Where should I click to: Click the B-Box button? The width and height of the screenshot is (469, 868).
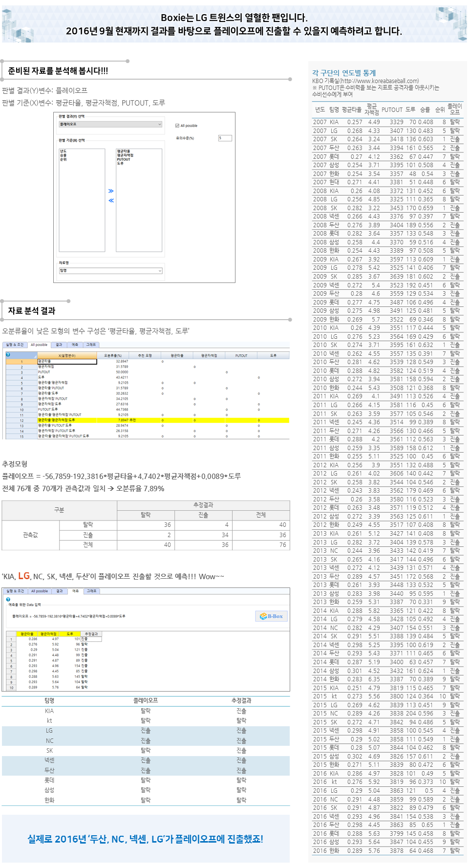[x=271, y=616]
